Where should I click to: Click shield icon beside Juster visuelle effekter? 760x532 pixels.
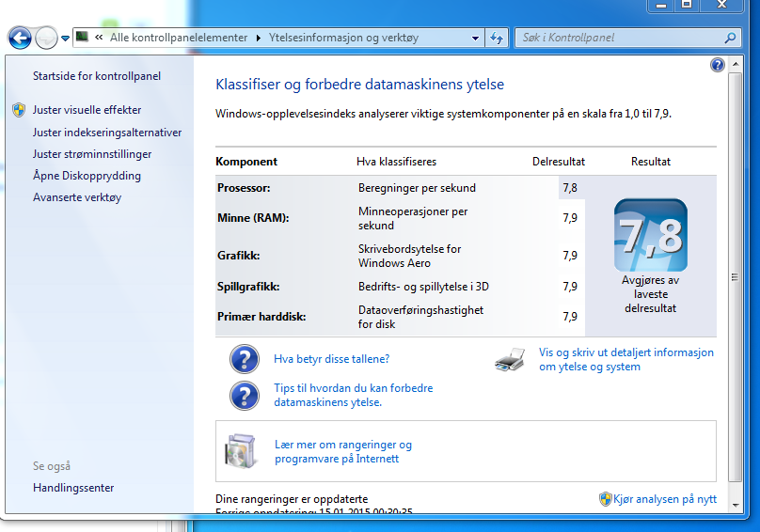[19, 110]
